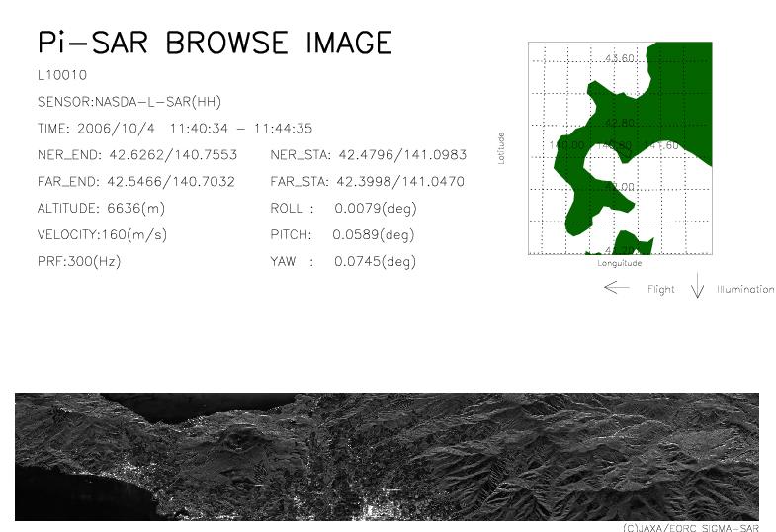Viewport: 776px width, 532px height.
Task: Click the Longitude axis label
Action: 620,263
